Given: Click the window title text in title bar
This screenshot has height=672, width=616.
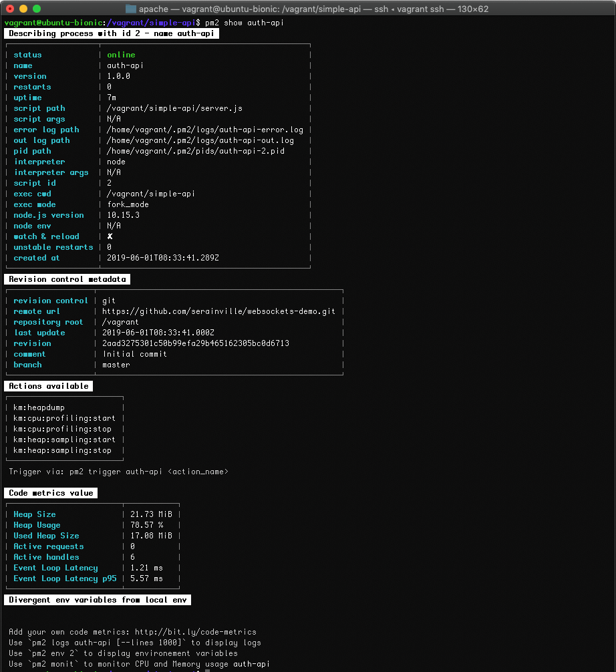Looking at the screenshot, I should [314, 9].
